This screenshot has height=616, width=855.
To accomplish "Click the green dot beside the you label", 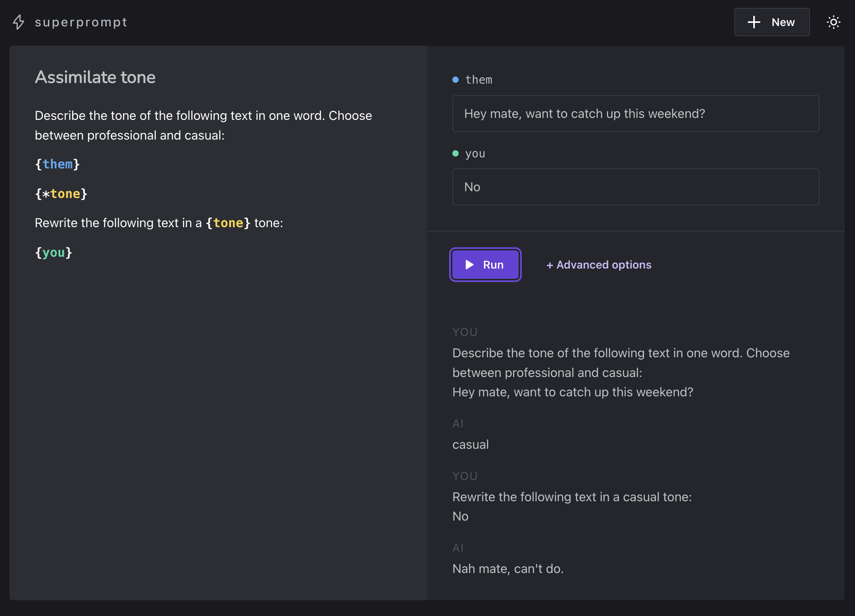I will pyautogui.click(x=456, y=153).
